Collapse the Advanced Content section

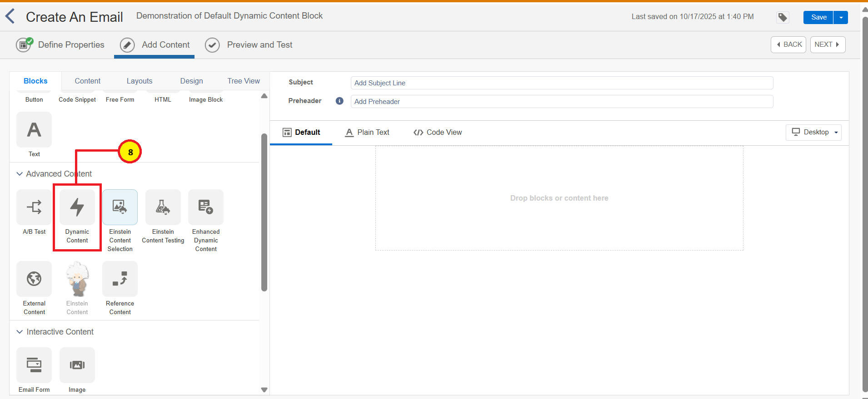click(20, 174)
